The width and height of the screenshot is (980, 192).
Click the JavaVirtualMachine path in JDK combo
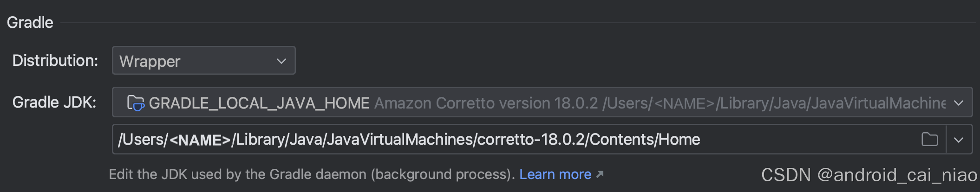[830, 103]
